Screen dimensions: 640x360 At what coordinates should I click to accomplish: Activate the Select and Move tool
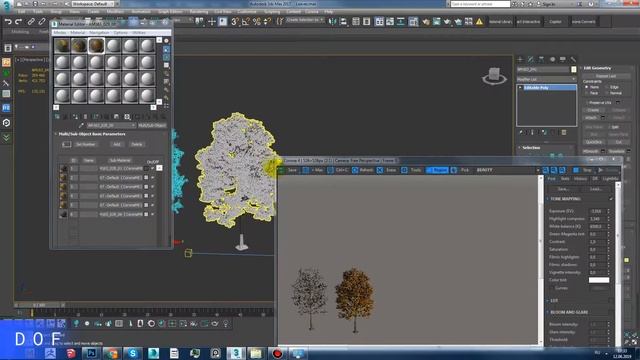[211, 22]
